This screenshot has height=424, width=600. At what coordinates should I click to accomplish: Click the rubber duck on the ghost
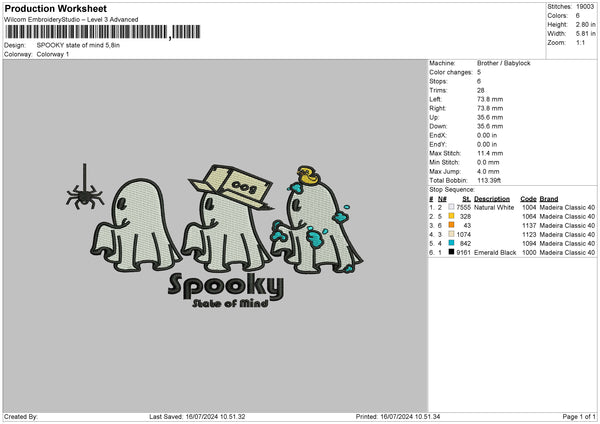pyautogui.click(x=308, y=176)
